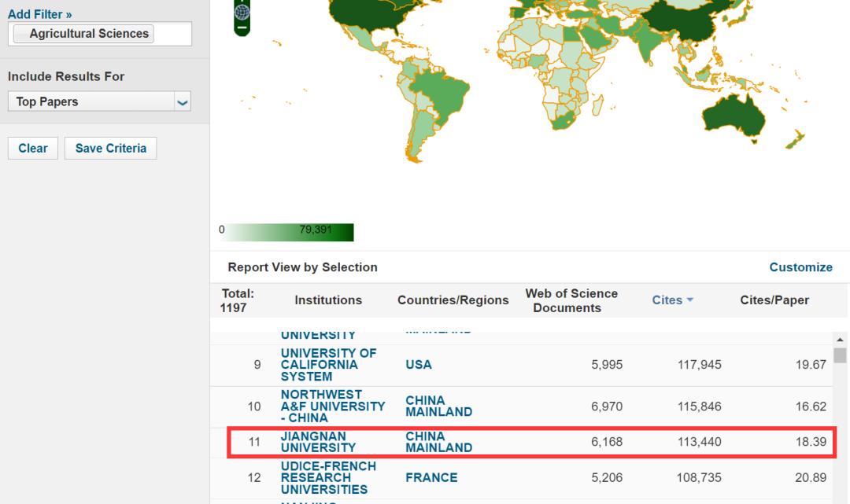Click the globe reset icon on map
This screenshot has width=850, height=504.
tap(243, 11)
